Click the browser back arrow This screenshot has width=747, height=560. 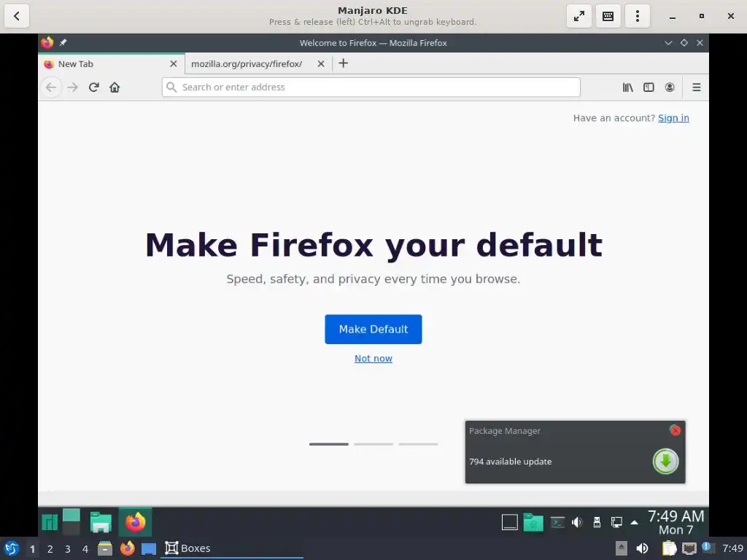click(x=51, y=87)
